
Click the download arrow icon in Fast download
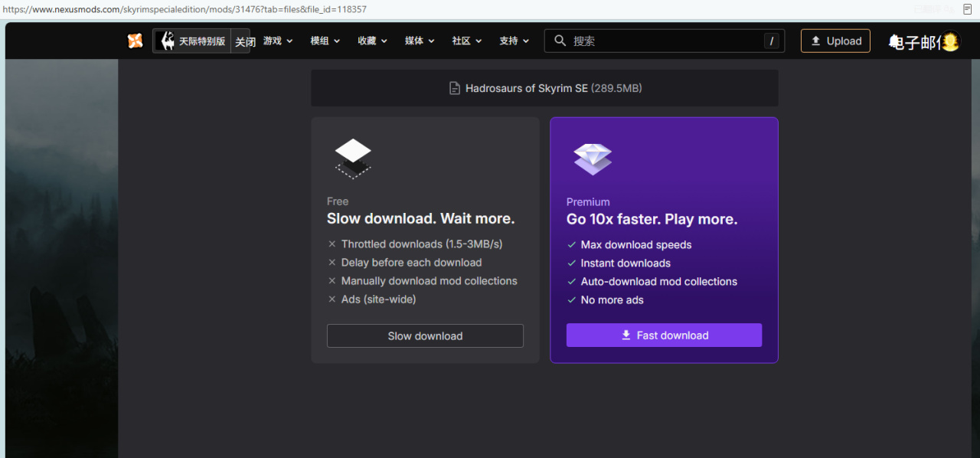coord(626,335)
